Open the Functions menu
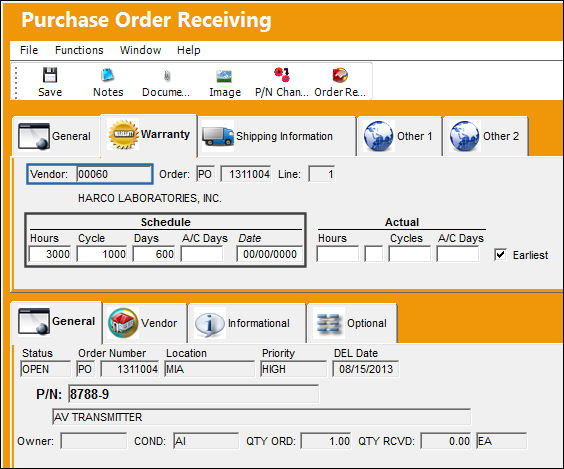This screenshot has width=564, height=469. point(79,50)
